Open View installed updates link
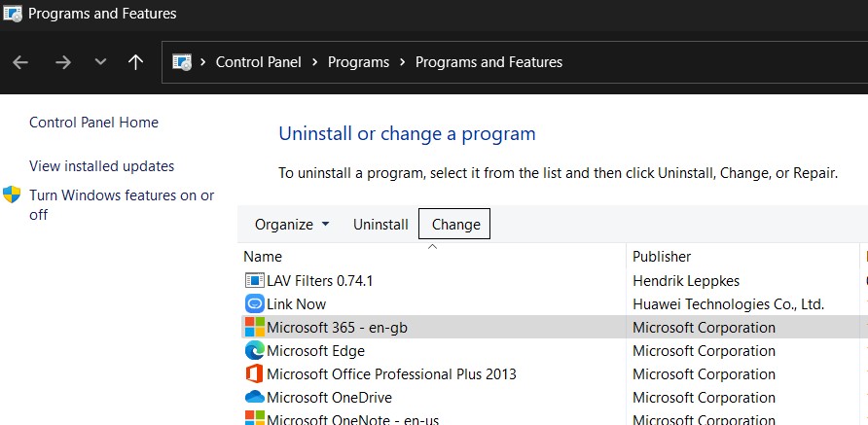Viewport: 868px width, 425px height. (x=102, y=166)
